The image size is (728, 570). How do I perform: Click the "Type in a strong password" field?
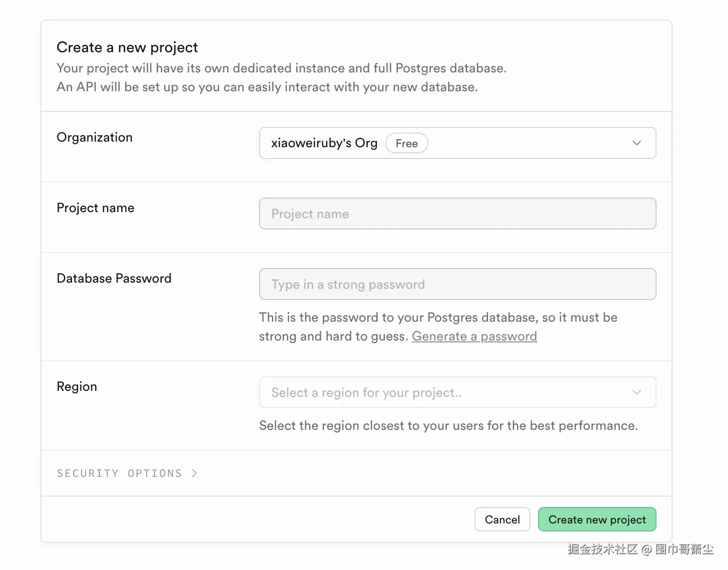coord(457,284)
